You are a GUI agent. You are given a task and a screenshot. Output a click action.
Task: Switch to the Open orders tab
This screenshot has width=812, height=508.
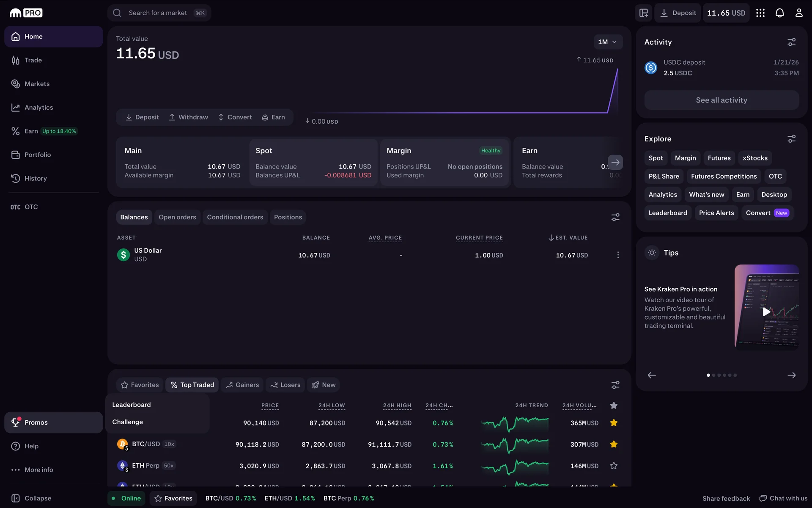177,217
